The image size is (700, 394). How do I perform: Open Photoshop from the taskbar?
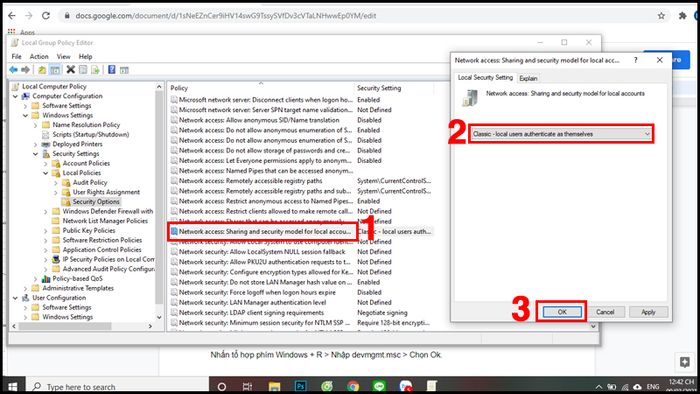(x=300, y=386)
